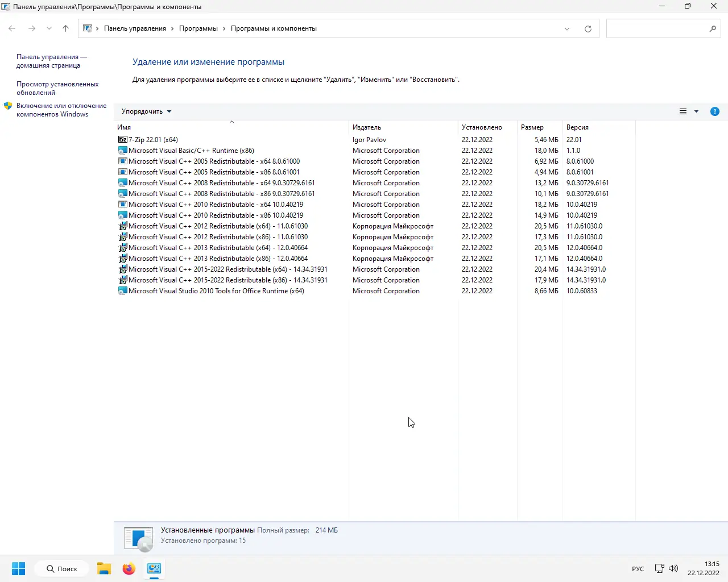Click the Visual Basic/C++ Runtime (x86) icon
This screenshot has height=582, width=728.
[x=122, y=151]
